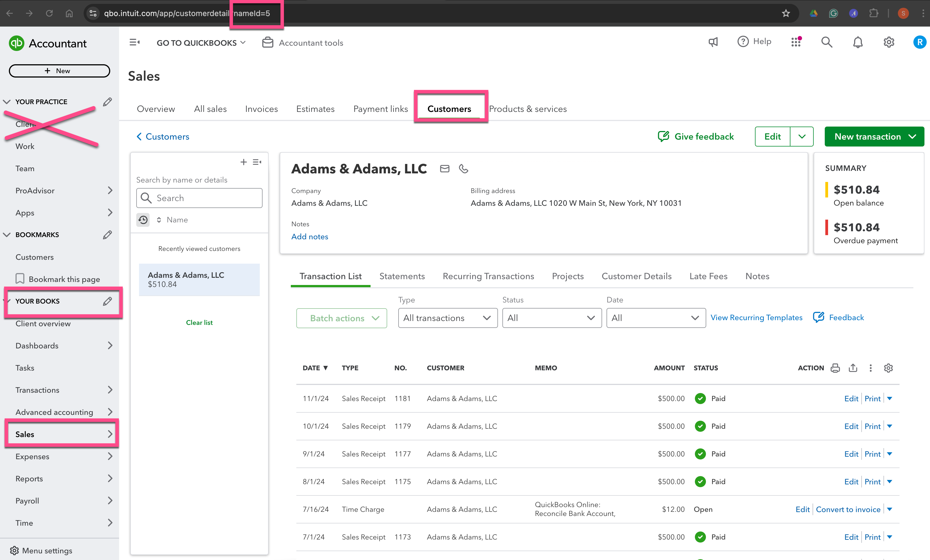Image resolution: width=930 pixels, height=560 pixels.
Task: Open the apps grid icon
Action: [x=796, y=42]
